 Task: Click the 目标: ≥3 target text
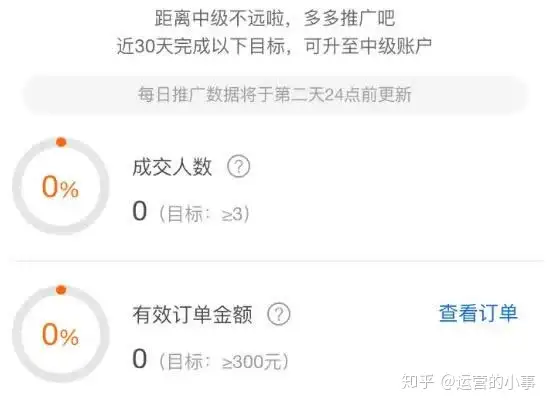(204, 214)
